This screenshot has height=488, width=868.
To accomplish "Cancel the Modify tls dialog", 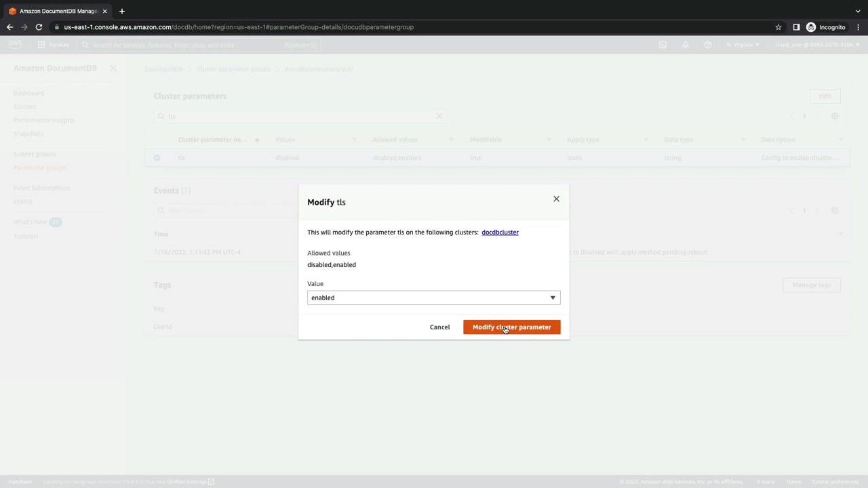I will [439, 327].
